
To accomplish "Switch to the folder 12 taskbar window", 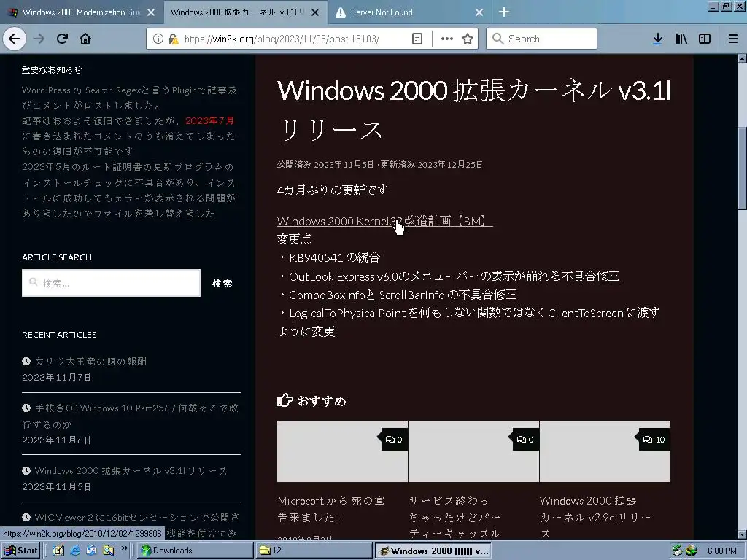I will click(x=314, y=551).
